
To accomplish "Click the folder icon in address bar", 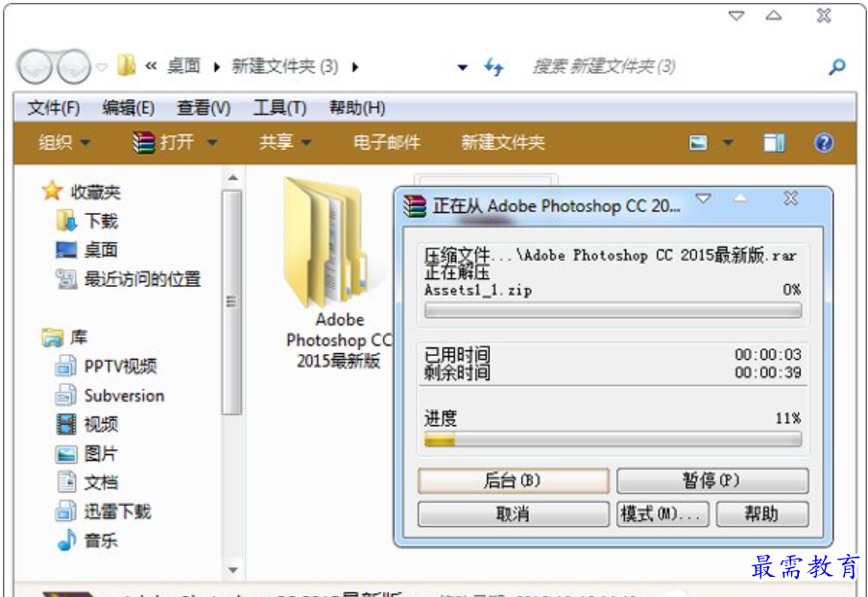I will coord(126,65).
